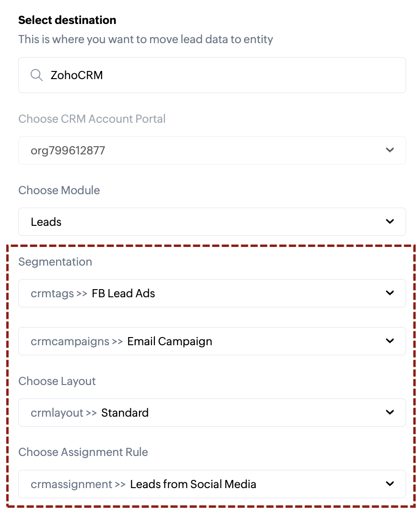Click the Choose Layout label

click(57, 381)
